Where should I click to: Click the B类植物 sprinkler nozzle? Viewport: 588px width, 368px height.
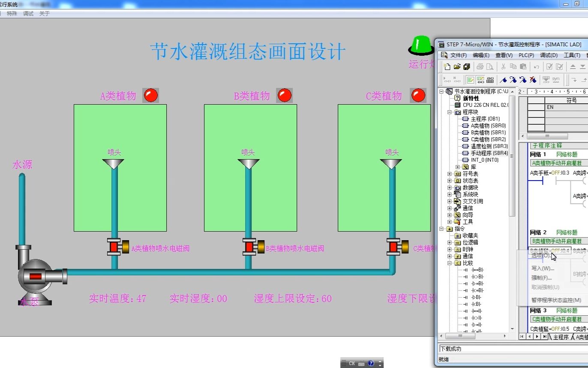249,164
